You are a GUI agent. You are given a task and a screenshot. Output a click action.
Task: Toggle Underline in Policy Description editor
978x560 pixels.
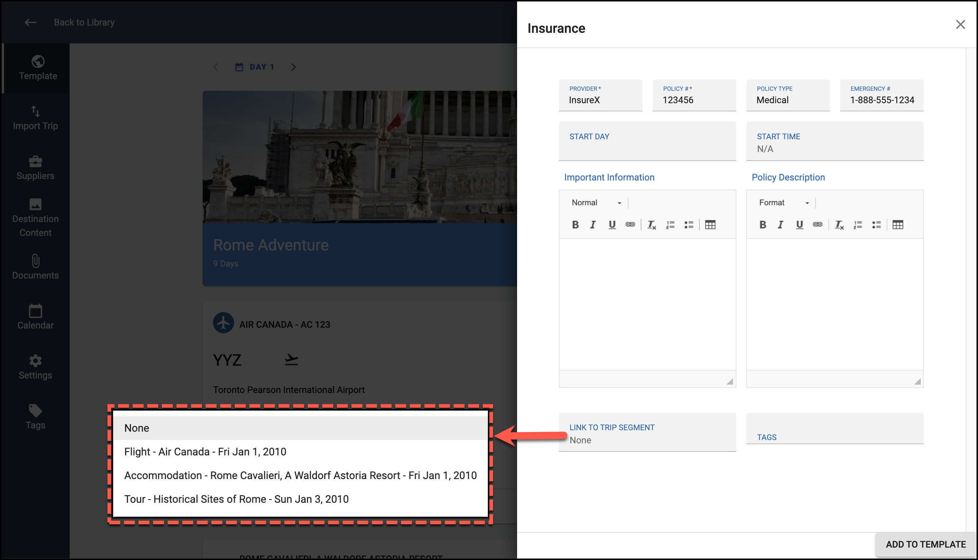click(x=800, y=225)
